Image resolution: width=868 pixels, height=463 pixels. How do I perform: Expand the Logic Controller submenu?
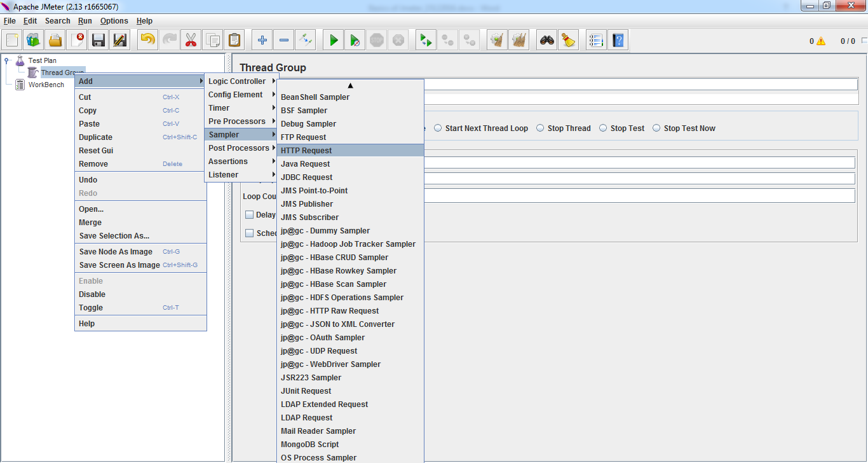(241, 81)
